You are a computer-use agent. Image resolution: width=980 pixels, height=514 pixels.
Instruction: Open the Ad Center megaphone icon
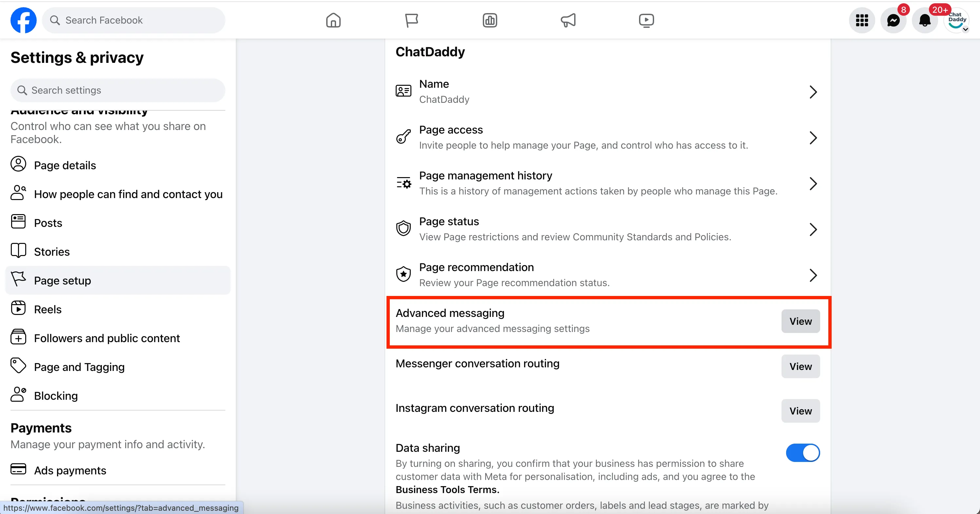[x=568, y=20]
